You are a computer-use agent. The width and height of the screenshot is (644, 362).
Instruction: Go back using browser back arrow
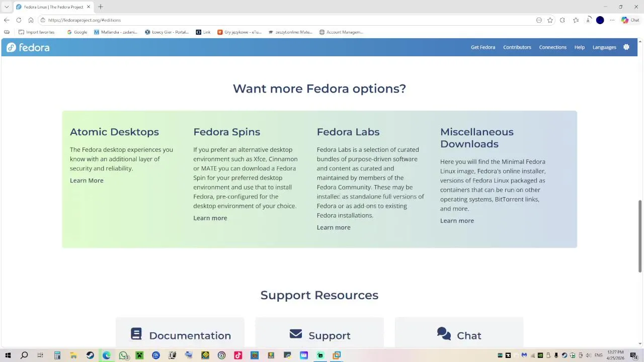point(6,20)
